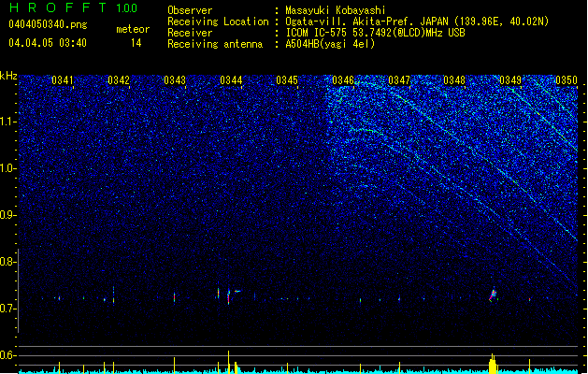Click the antenna text A504HB(yagi 4el)
This screenshot has height=374, width=588.
[330, 44]
